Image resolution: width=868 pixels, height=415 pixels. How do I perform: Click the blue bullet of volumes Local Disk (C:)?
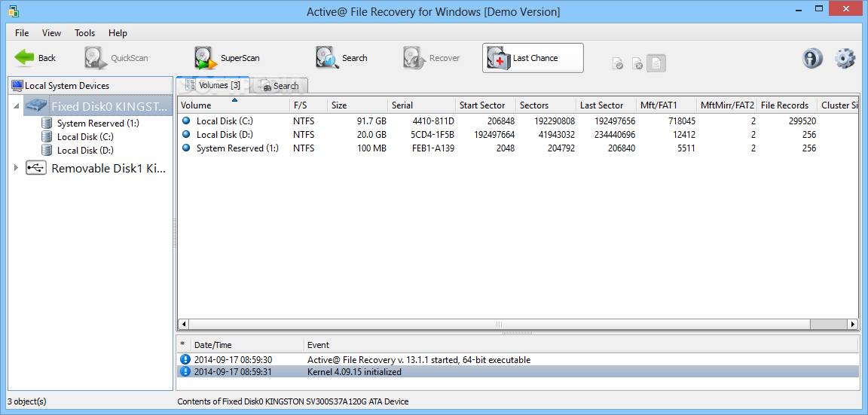[186, 120]
